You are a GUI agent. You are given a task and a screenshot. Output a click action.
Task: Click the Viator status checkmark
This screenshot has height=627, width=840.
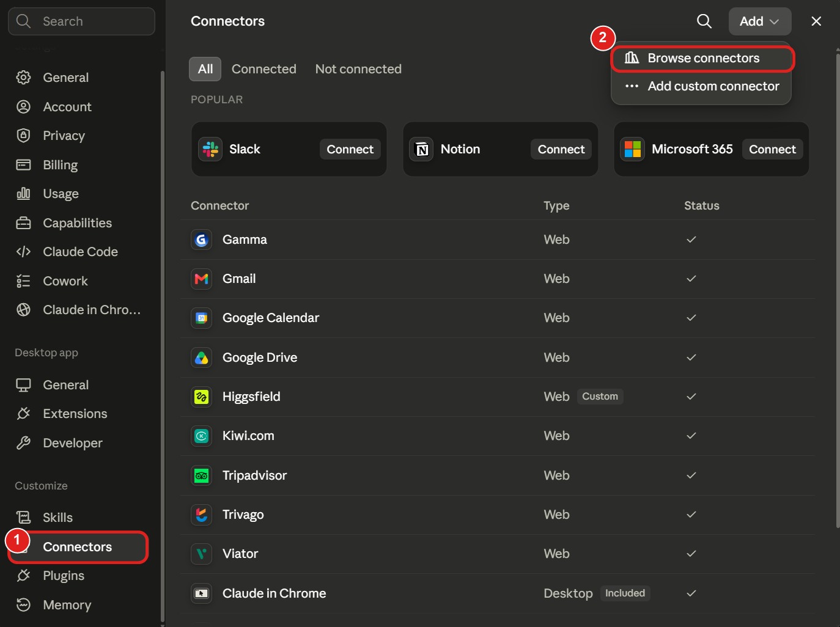[691, 554]
